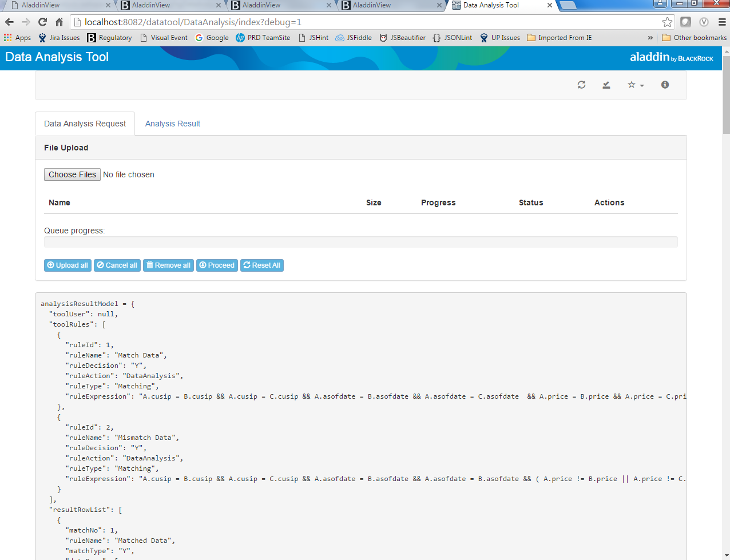This screenshot has width=730, height=560.
Task: Click the V extension icon
Action: click(704, 22)
